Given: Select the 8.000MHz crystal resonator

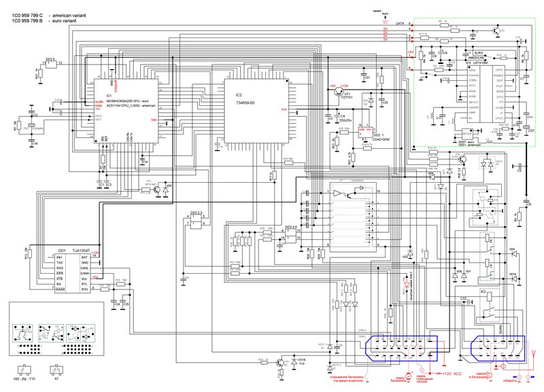Looking at the screenshot, I should (x=32, y=126).
